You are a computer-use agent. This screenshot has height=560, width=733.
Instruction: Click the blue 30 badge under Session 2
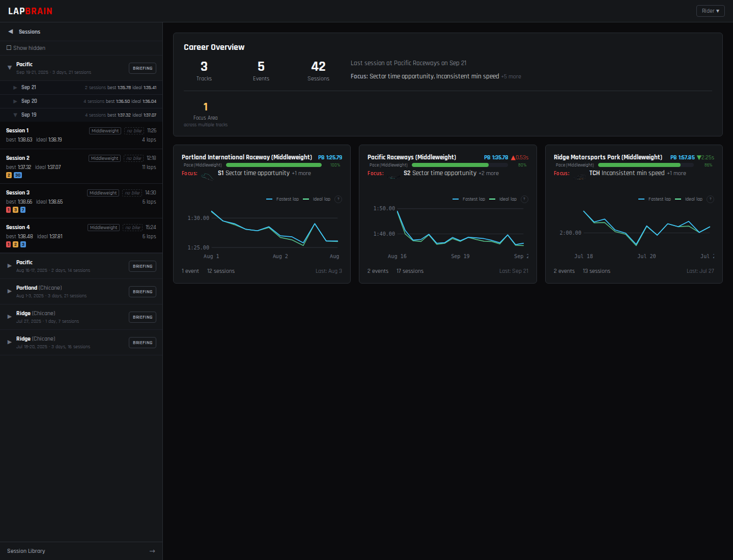(18, 175)
